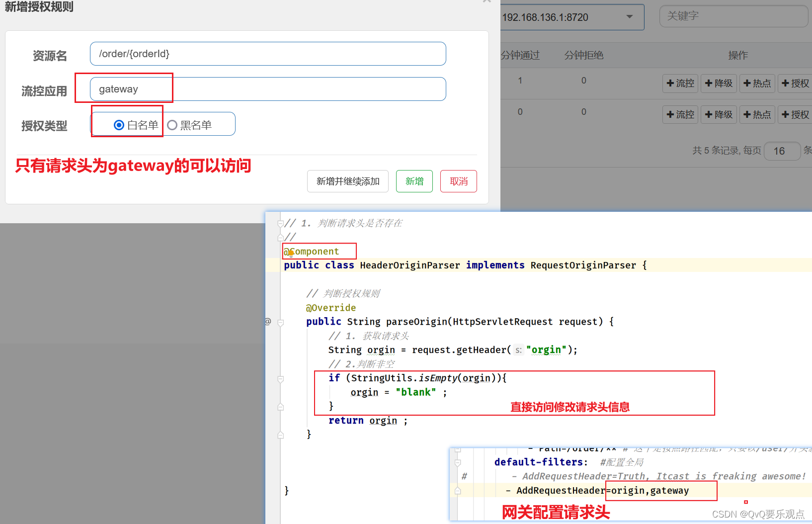The height and width of the screenshot is (524, 812).
Task: Click the green 新增 button
Action: point(414,181)
